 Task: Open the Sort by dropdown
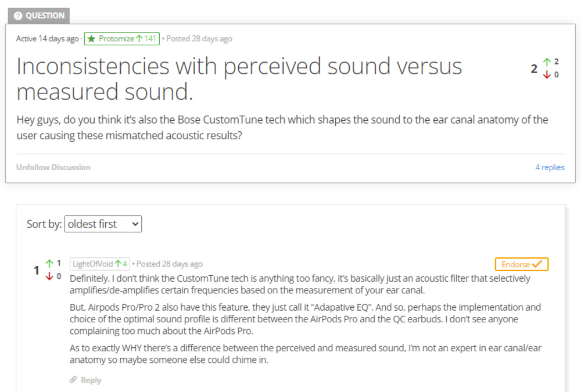pyautogui.click(x=103, y=224)
